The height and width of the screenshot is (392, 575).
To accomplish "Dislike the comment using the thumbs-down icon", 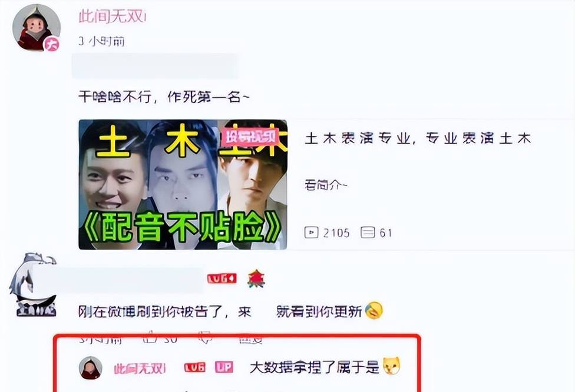I will click(x=204, y=337).
